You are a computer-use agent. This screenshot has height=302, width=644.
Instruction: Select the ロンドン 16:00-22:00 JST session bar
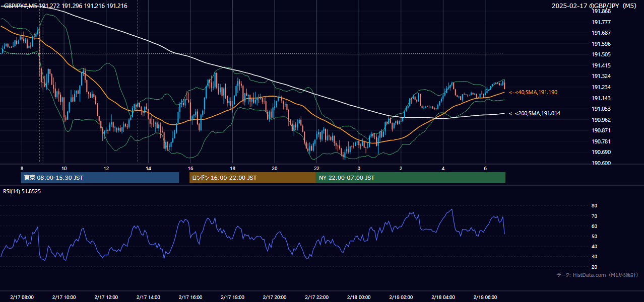(252, 178)
